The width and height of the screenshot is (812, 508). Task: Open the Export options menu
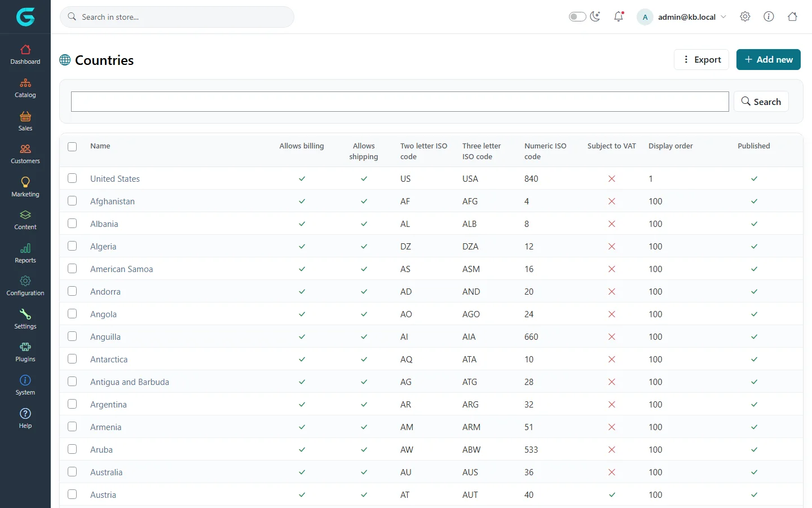tap(701, 59)
